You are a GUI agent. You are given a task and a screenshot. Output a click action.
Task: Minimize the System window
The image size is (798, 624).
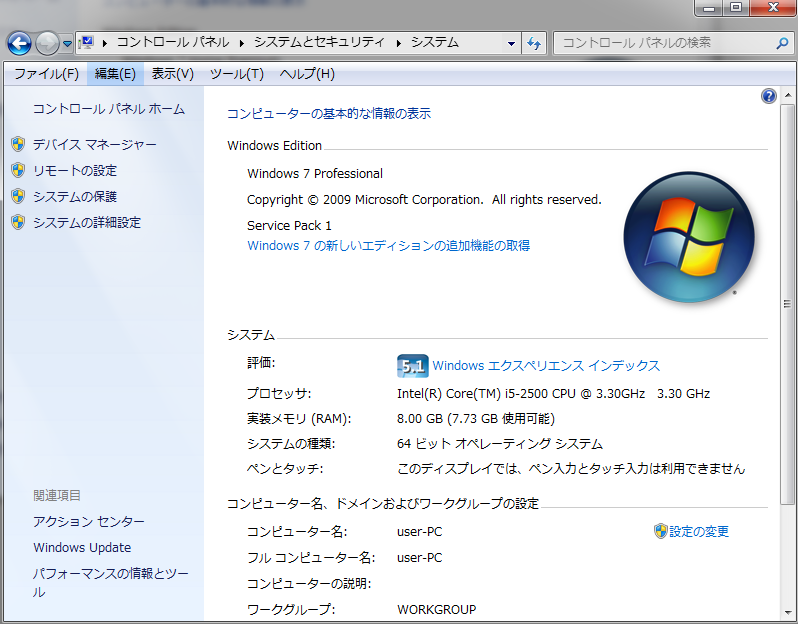click(709, 8)
